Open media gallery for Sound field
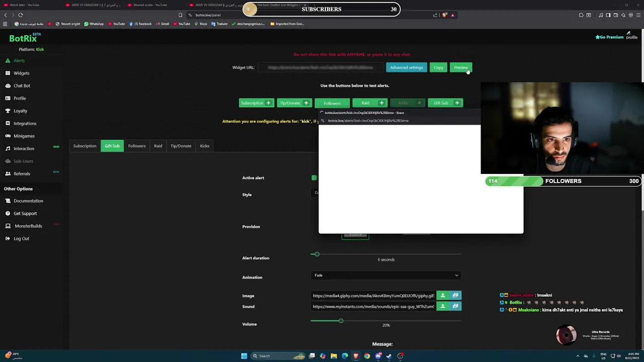 pos(455,306)
